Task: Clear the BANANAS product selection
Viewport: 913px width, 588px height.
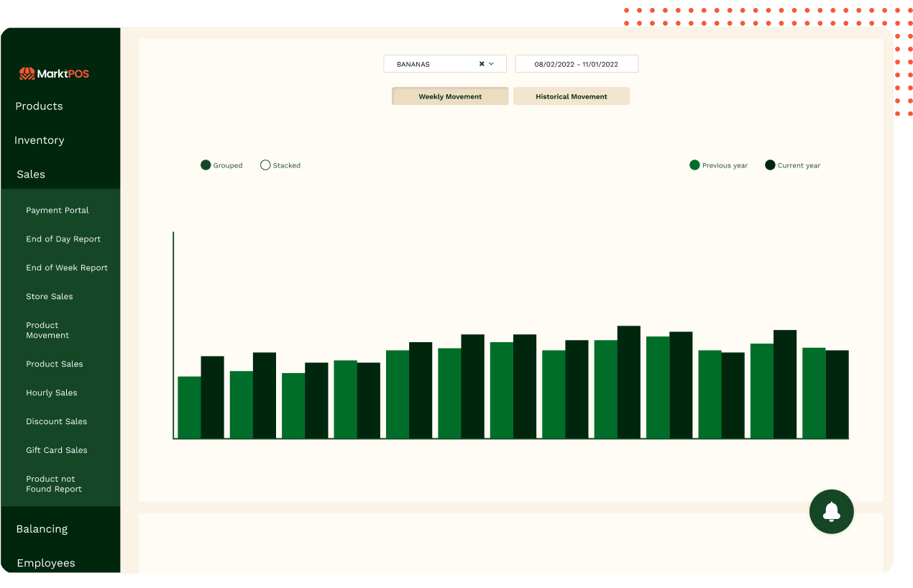Action: coord(482,64)
